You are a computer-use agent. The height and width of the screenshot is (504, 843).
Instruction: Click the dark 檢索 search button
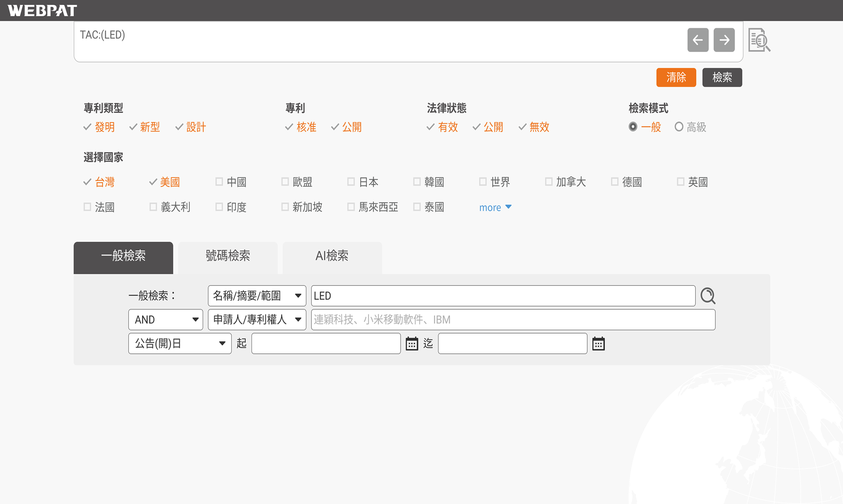pyautogui.click(x=722, y=77)
